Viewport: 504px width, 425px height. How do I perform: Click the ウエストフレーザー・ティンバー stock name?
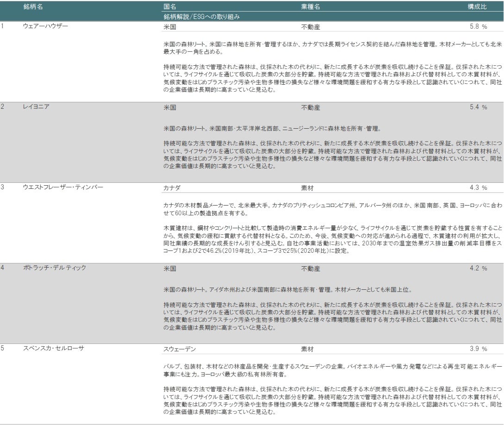(62, 187)
